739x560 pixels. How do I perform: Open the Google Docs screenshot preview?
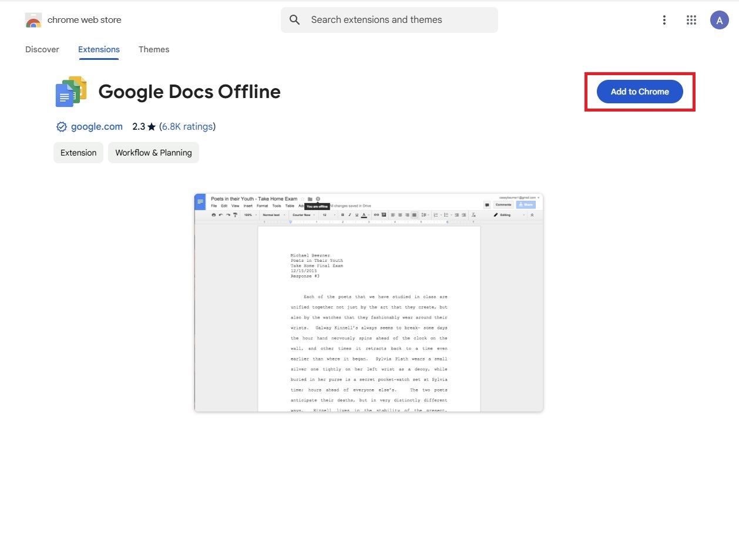point(369,302)
